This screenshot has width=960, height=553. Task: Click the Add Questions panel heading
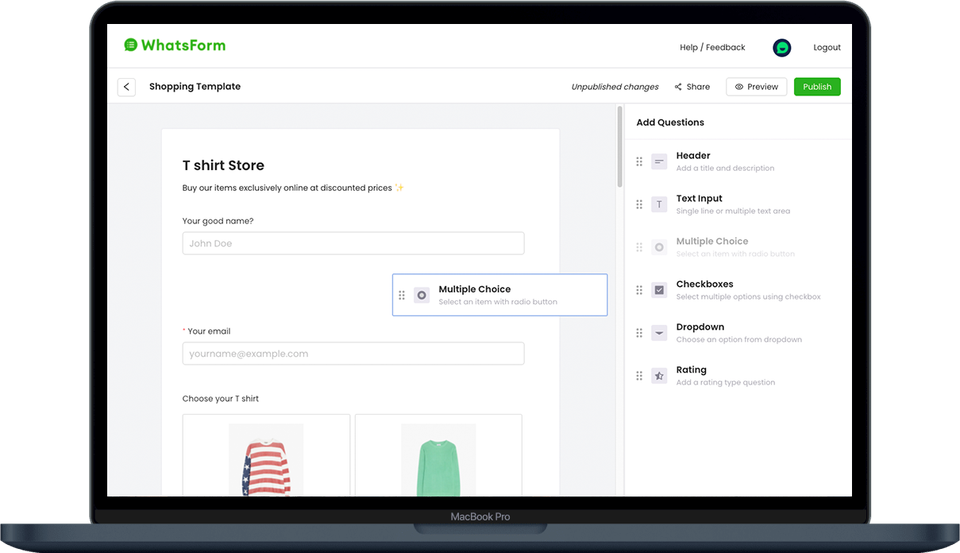(670, 122)
